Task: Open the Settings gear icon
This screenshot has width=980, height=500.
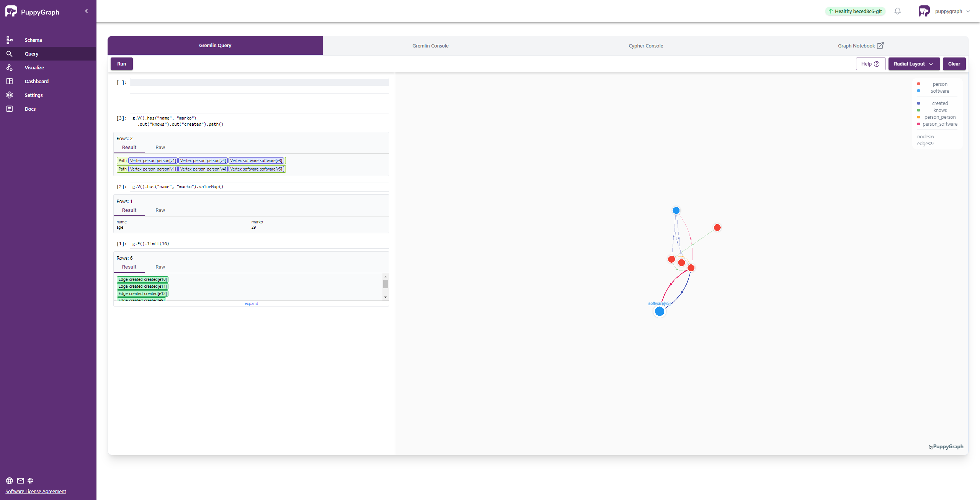Action: pyautogui.click(x=10, y=95)
